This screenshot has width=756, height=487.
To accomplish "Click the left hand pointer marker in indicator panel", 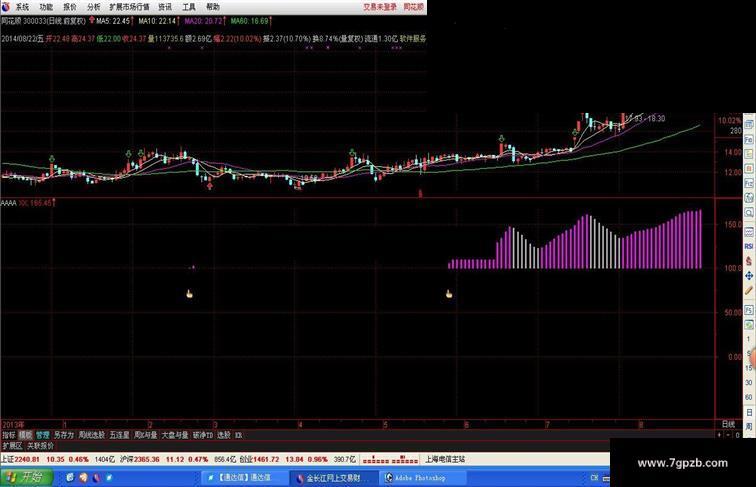I will pyautogui.click(x=189, y=294).
